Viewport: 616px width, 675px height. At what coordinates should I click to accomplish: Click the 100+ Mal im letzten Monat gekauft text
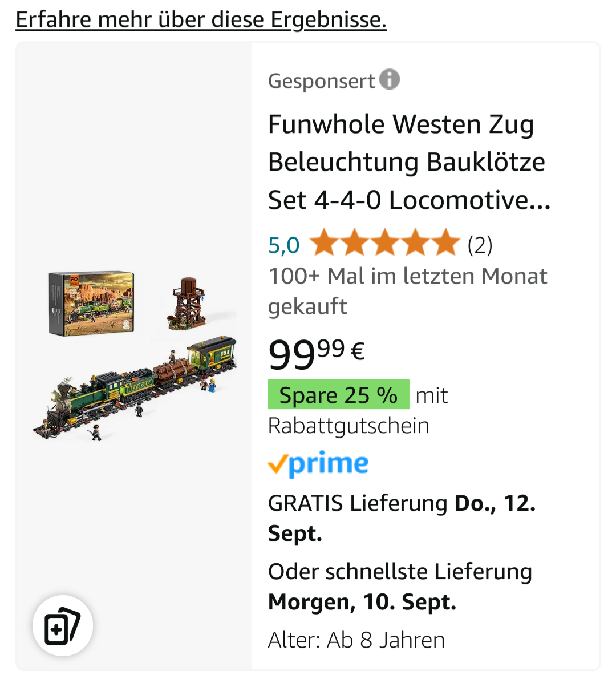[x=407, y=291]
